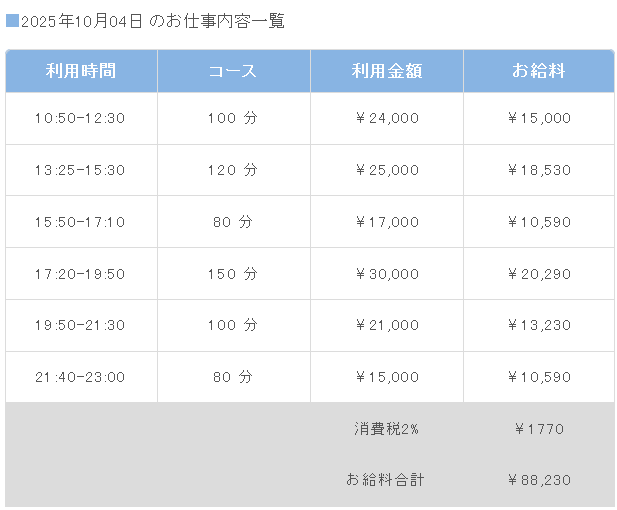617x510 pixels.
Task: Click the コース column header
Action: pyautogui.click(x=233, y=71)
